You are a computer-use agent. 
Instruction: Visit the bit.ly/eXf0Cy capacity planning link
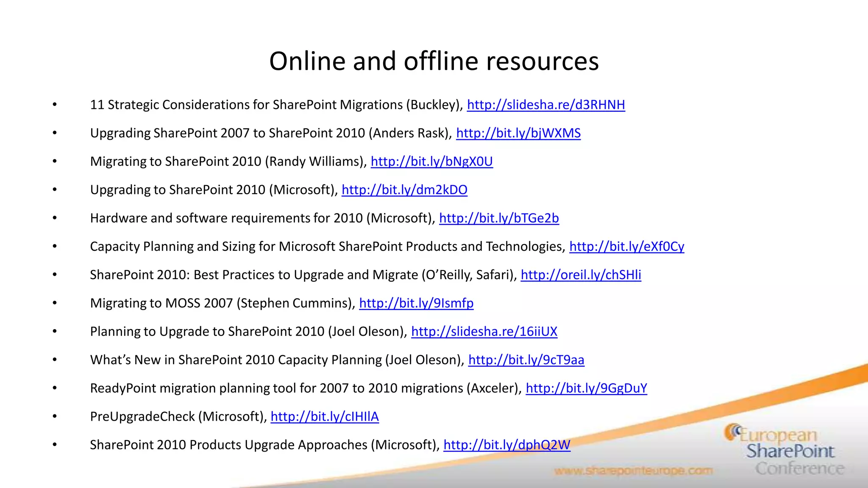(627, 247)
